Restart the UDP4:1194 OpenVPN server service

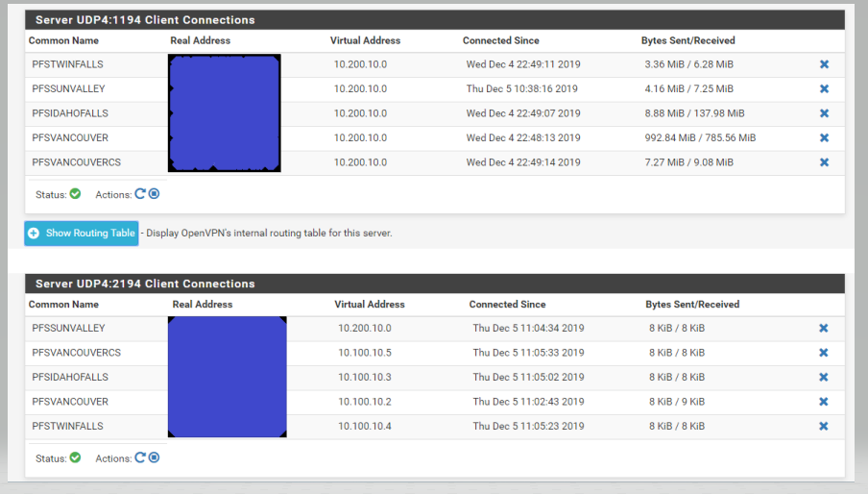140,194
